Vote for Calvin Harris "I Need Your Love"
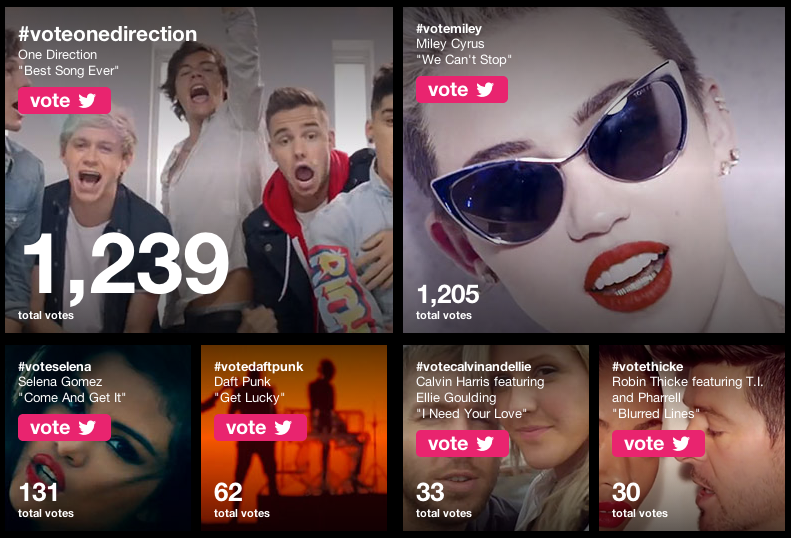Image resolution: width=791 pixels, height=538 pixels. (463, 444)
